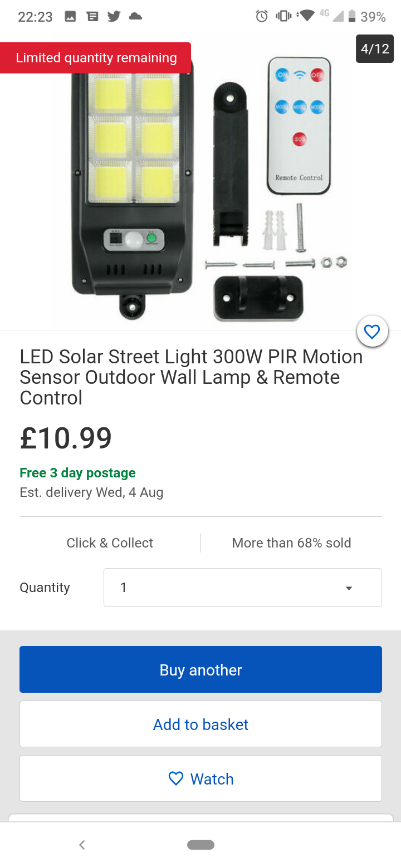The height and width of the screenshot is (868, 401).
Task: Tap the 4/12 image counter badge
Action: pos(375,48)
